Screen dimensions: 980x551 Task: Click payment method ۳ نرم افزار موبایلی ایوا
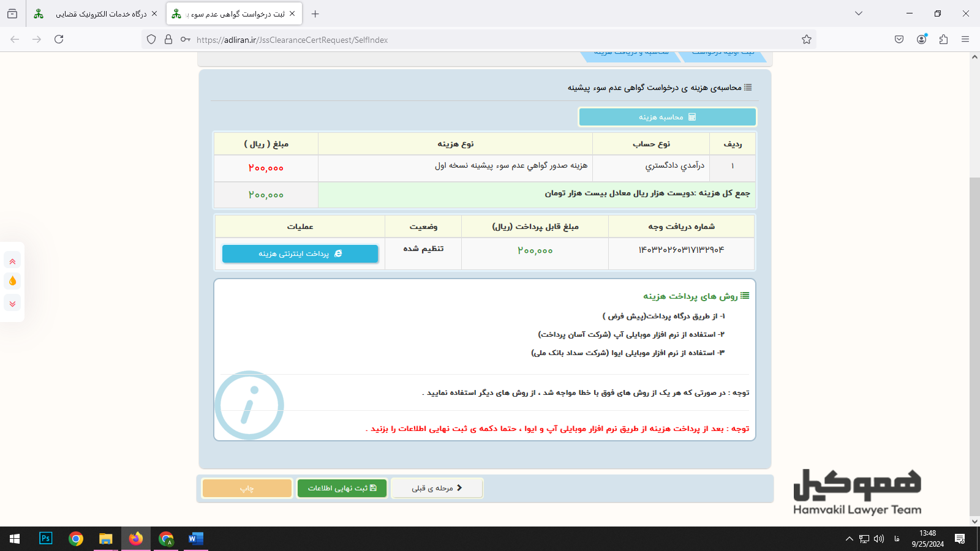click(628, 353)
